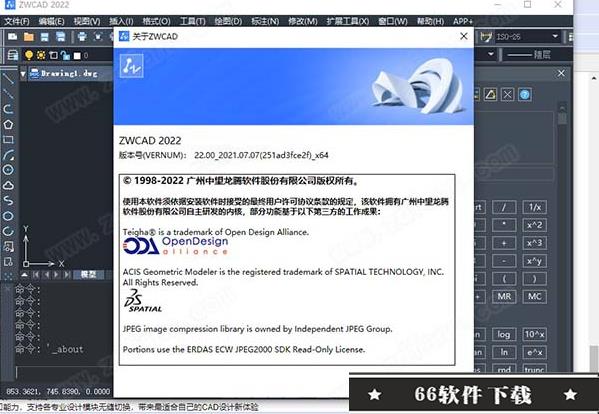Viewport: 599px width, 414px height.
Task: Select the Revision Cloud tool
Action: point(8,186)
